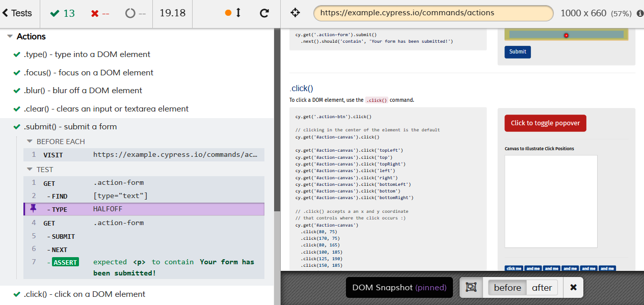Select the 'after' snapshot state
Viewport: 644px width, 305px height.
542,288
